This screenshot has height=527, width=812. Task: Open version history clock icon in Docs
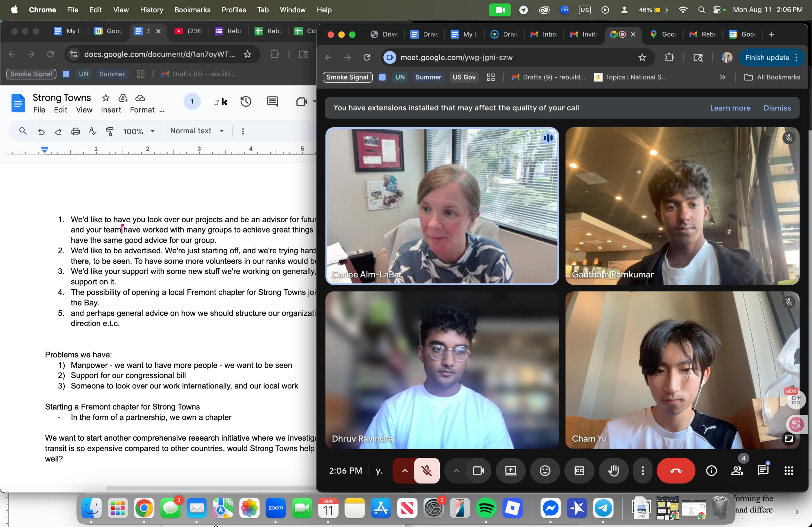(246, 101)
